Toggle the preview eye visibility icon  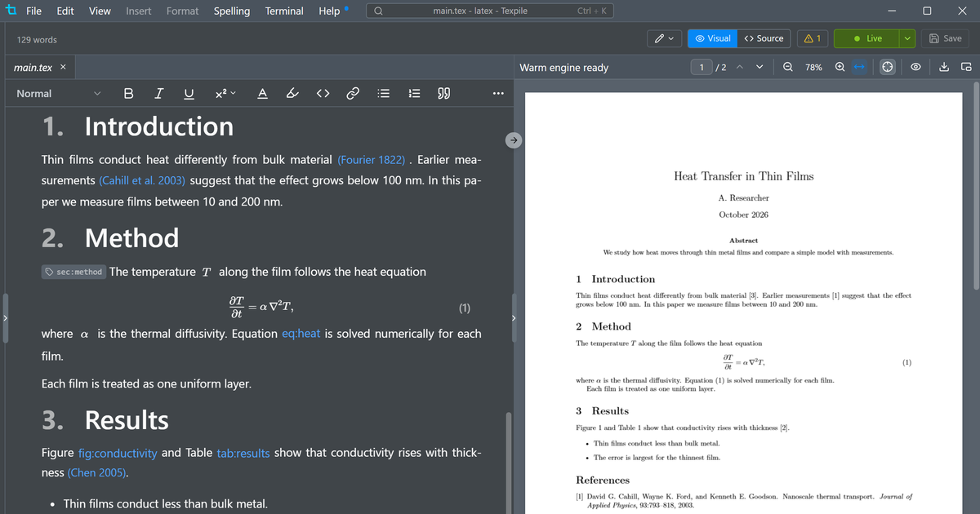[916, 68]
